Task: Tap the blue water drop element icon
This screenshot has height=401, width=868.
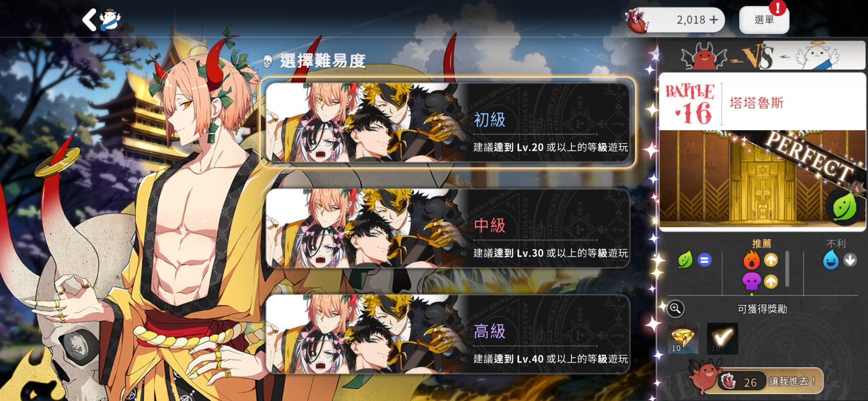Action: point(831,260)
